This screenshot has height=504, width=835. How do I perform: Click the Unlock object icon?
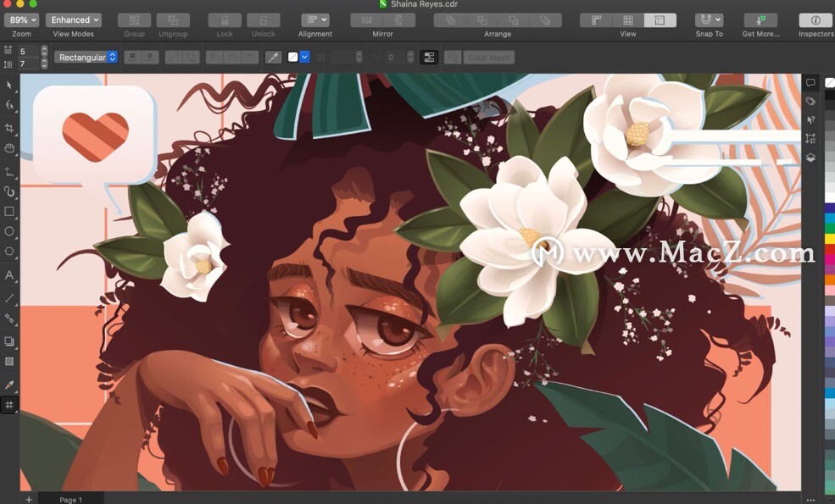264,20
